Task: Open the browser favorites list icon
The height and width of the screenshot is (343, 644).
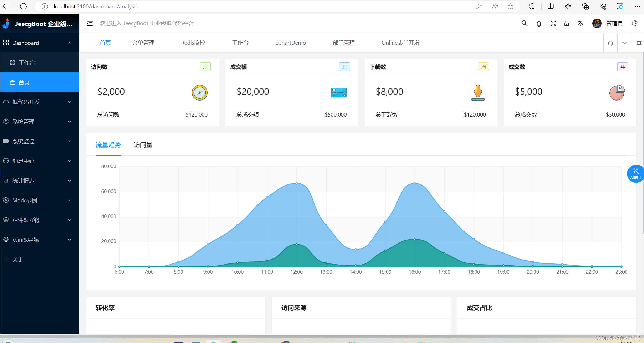Action: (x=568, y=6)
